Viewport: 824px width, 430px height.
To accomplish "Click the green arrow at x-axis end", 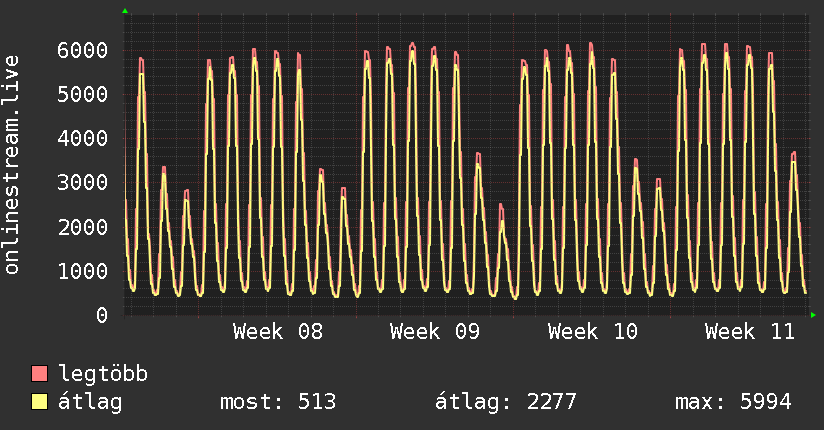I will [x=813, y=315].
